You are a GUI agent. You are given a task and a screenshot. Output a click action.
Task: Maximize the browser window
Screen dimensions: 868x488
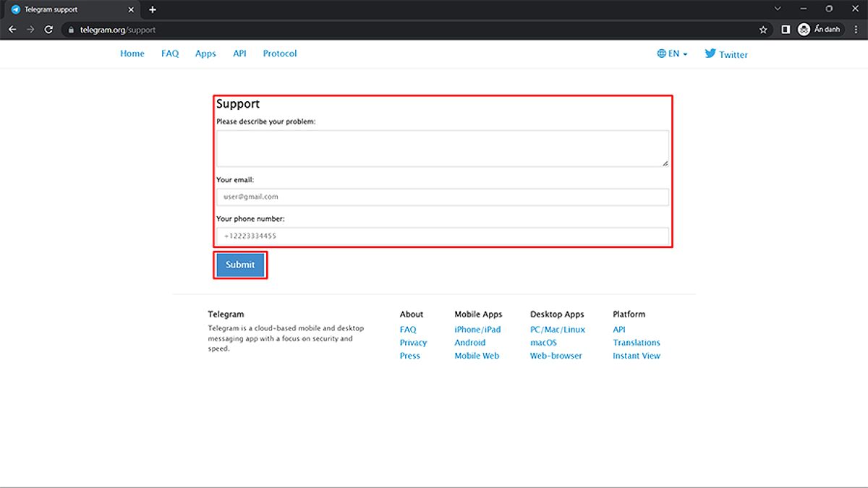click(x=830, y=9)
